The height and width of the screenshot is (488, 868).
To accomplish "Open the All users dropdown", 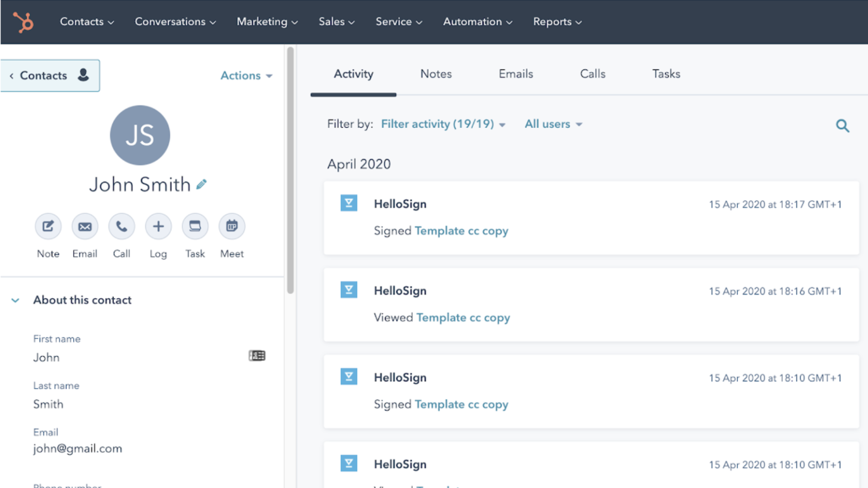I will tap(553, 124).
